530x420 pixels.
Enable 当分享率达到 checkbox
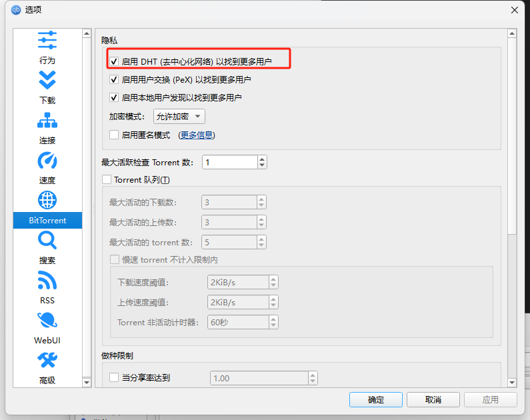click(114, 377)
